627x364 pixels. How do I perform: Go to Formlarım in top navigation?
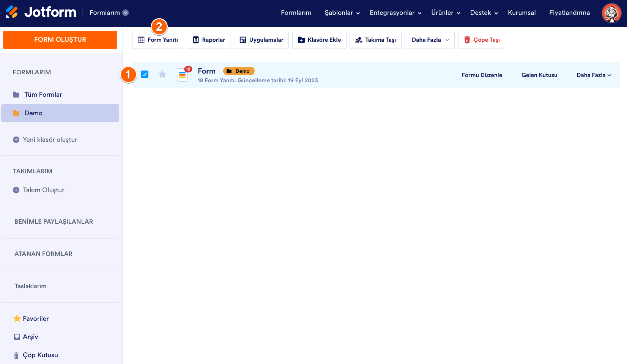(296, 13)
